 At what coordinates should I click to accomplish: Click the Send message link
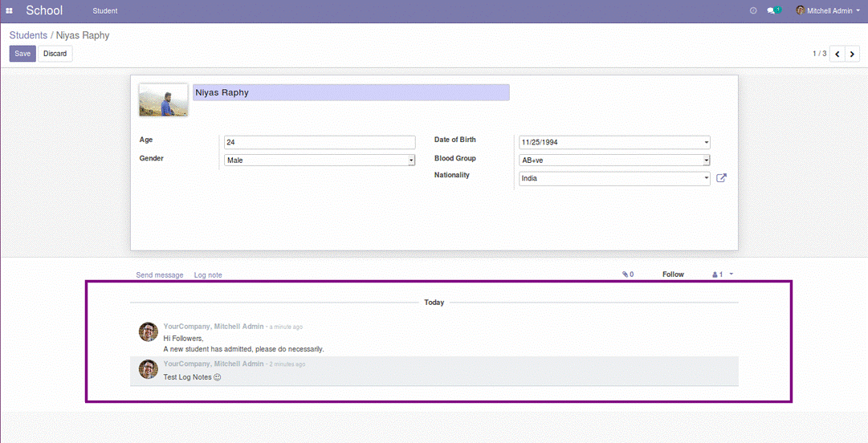(160, 275)
